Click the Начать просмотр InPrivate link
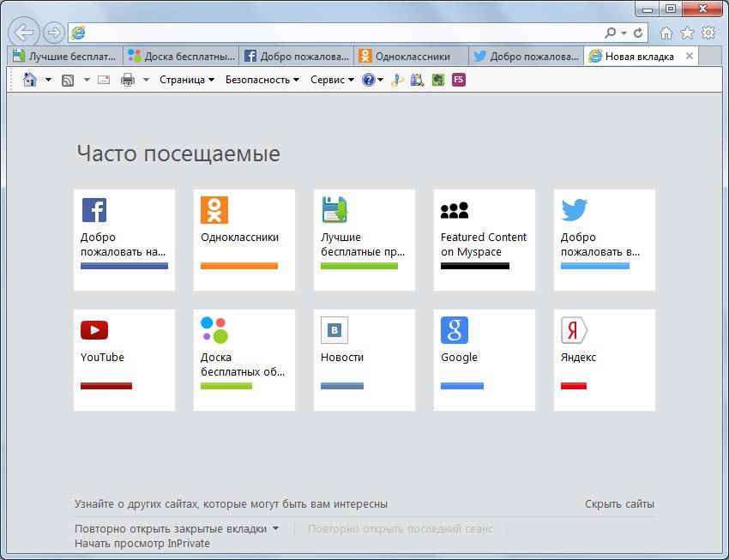The image size is (729, 560). (x=142, y=543)
